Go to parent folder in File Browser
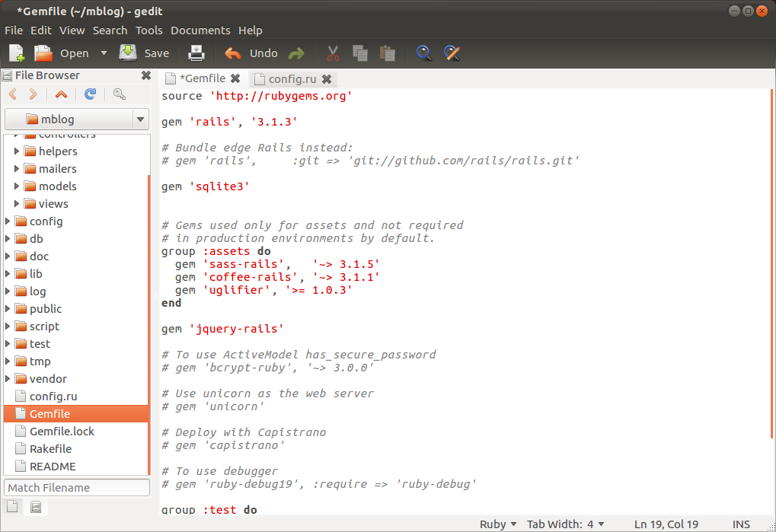The width and height of the screenshot is (776, 532). (x=61, y=94)
